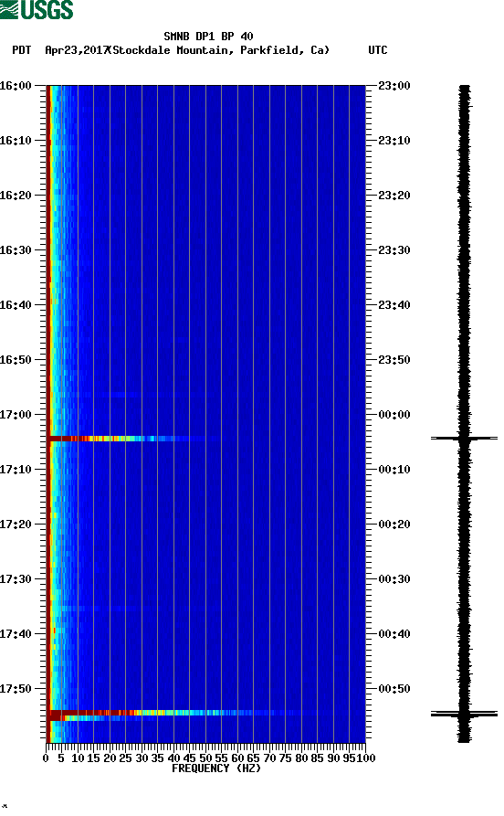Click the USGS logo
The image size is (504, 816).
37,9
